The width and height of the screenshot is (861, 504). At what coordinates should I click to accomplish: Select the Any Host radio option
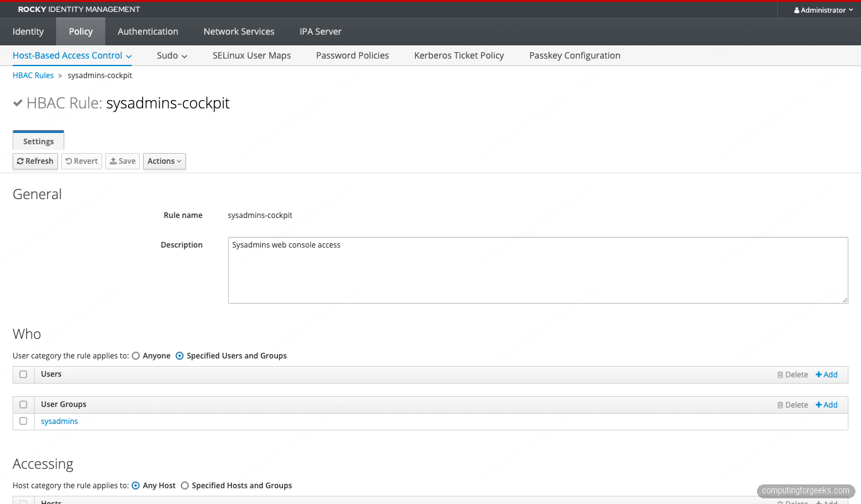[x=136, y=486]
